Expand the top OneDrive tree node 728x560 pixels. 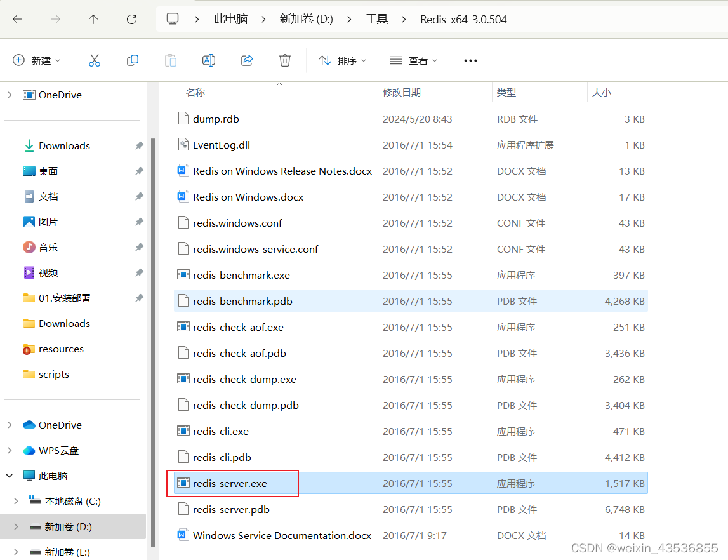coord(10,95)
